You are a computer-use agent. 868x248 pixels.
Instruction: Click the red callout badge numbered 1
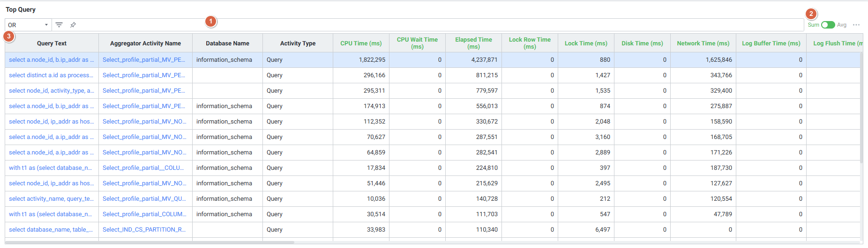[x=211, y=21]
